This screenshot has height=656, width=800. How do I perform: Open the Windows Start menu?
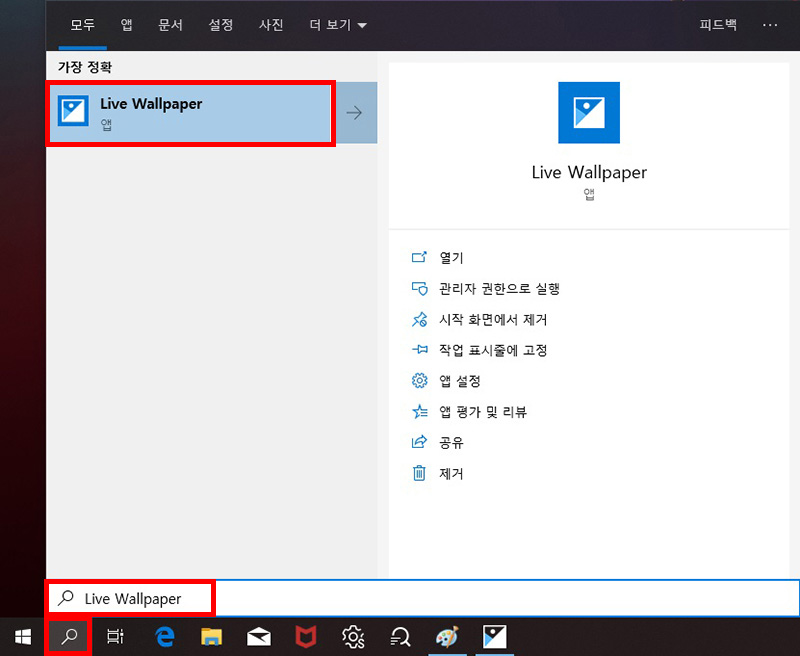tap(23, 637)
